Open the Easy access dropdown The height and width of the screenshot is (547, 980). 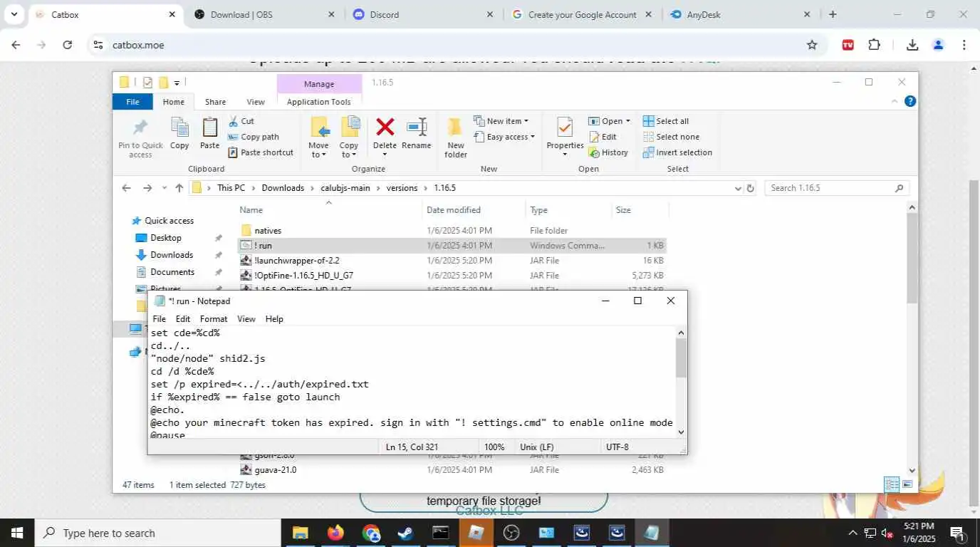point(504,137)
